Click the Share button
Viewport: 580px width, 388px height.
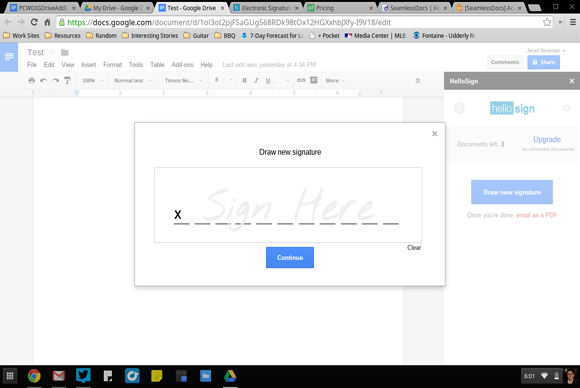(x=543, y=62)
